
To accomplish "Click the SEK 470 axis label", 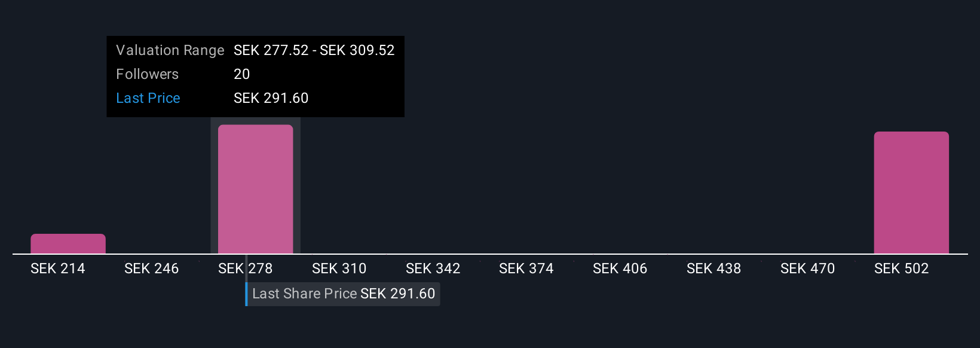I will click(808, 268).
